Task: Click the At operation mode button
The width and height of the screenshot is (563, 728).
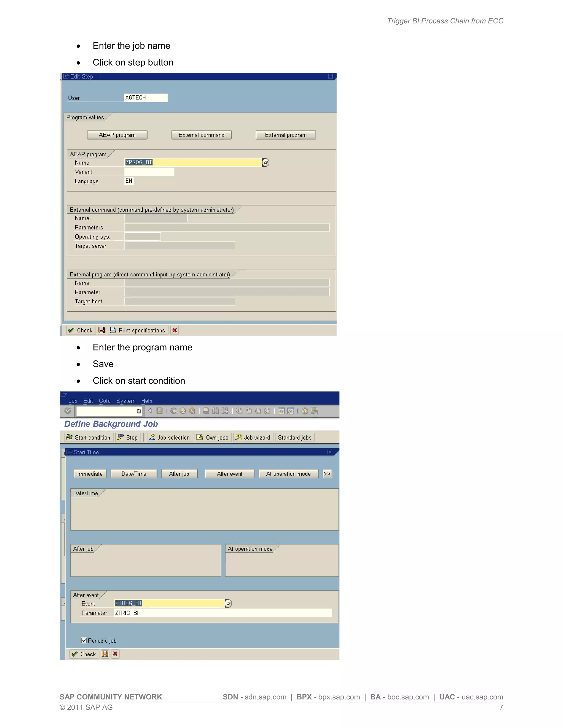Action: pyautogui.click(x=288, y=474)
